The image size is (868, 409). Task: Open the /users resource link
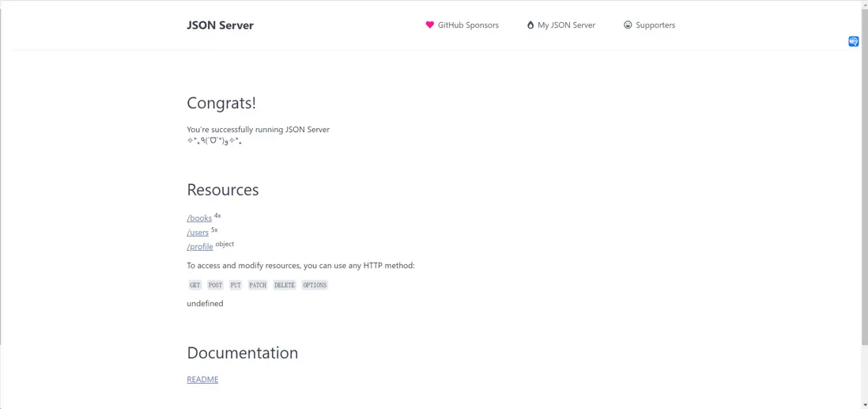(198, 233)
